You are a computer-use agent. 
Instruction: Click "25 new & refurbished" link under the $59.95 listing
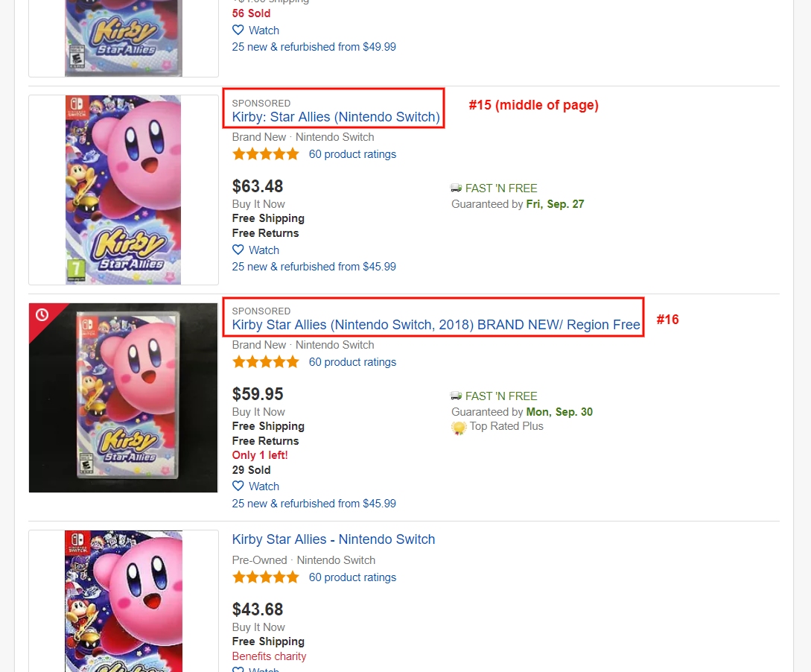click(314, 504)
